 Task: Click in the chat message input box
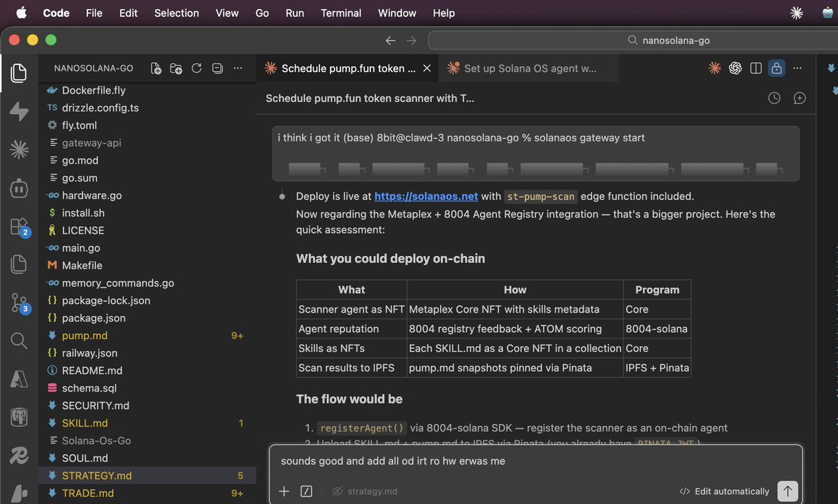click(535, 461)
